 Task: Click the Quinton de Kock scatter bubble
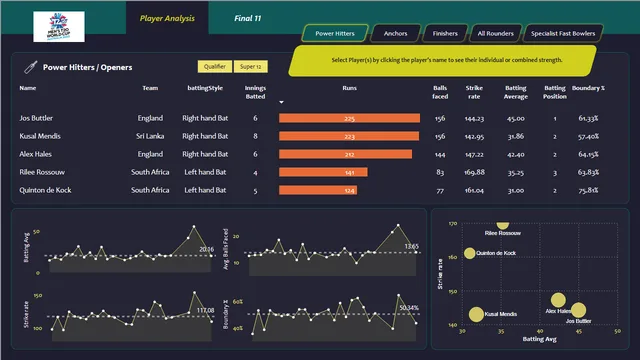(x=469, y=253)
